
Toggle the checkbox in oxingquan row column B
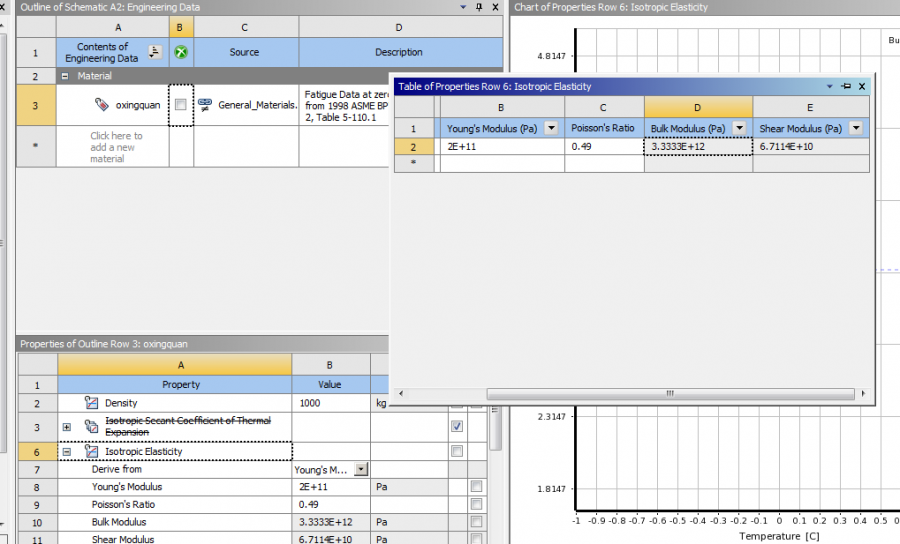click(x=181, y=104)
